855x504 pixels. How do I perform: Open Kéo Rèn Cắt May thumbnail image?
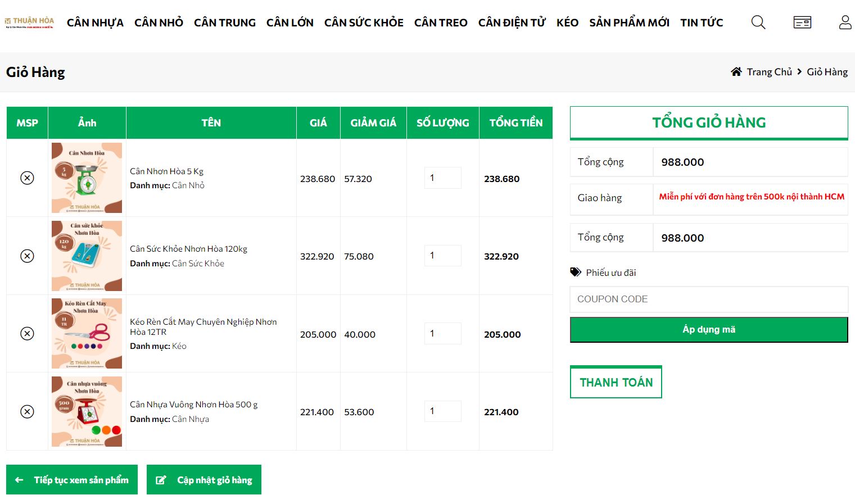click(87, 333)
